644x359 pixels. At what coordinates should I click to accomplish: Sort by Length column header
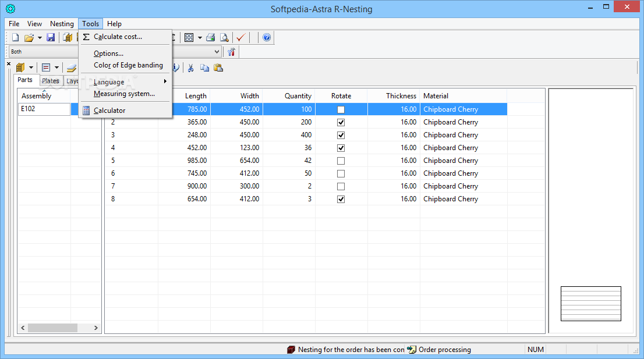click(196, 96)
